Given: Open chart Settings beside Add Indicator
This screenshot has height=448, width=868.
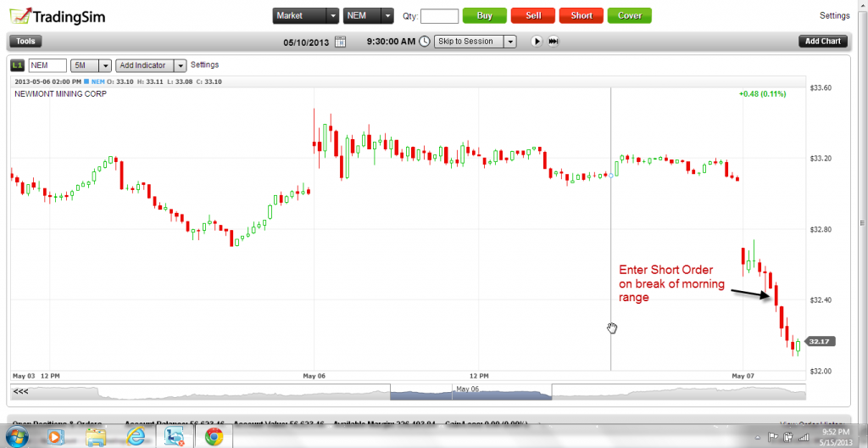Looking at the screenshot, I should click(x=205, y=64).
